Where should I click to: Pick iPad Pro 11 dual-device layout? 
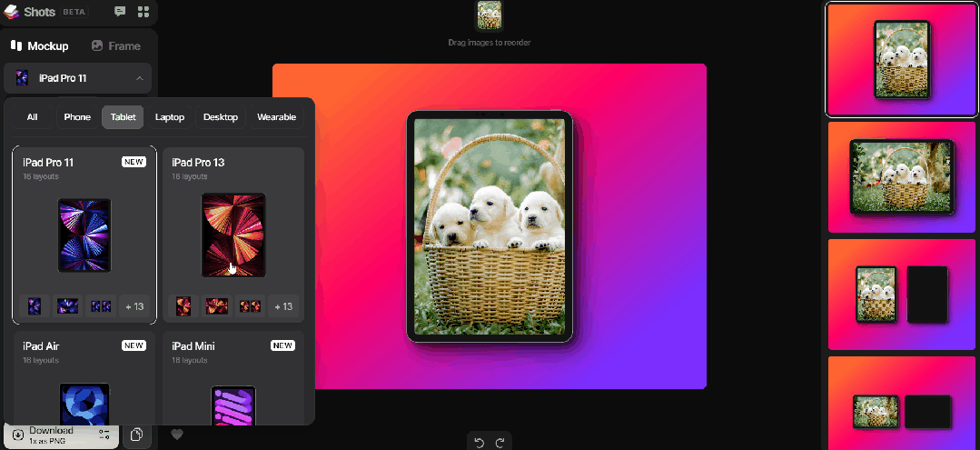(x=101, y=306)
